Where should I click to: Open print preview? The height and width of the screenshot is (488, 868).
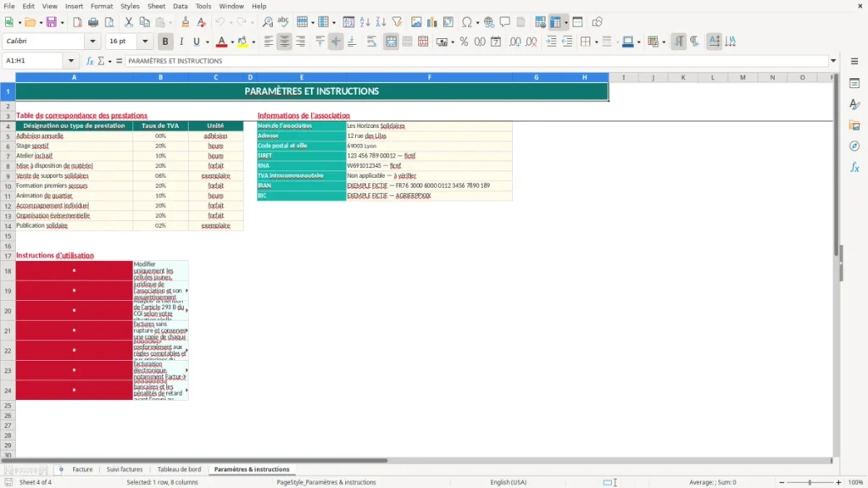click(x=109, y=22)
